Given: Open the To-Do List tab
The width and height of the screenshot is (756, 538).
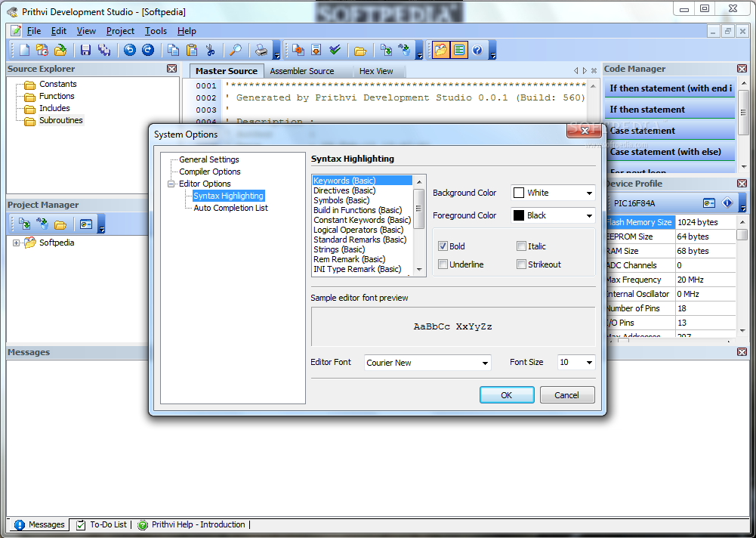Looking at the screenshot, I should pyautogui.click(x=102, y=524).
